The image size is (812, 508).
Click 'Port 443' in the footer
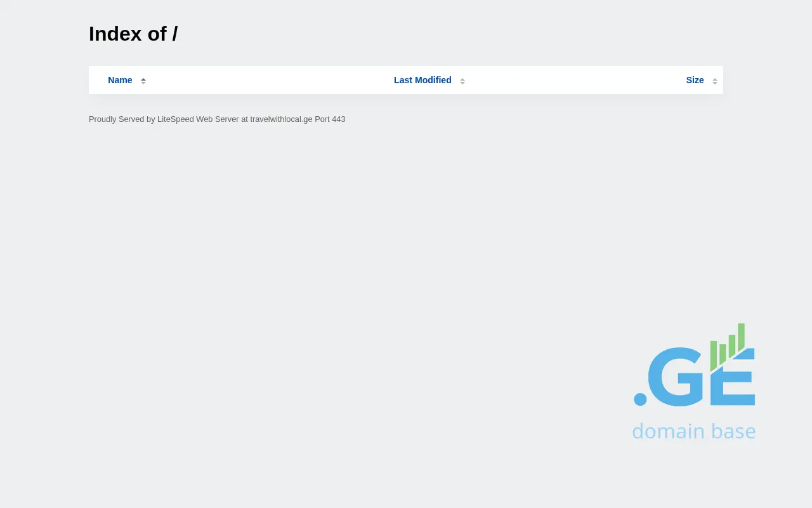pyautogui.click(x=330, y=119)
